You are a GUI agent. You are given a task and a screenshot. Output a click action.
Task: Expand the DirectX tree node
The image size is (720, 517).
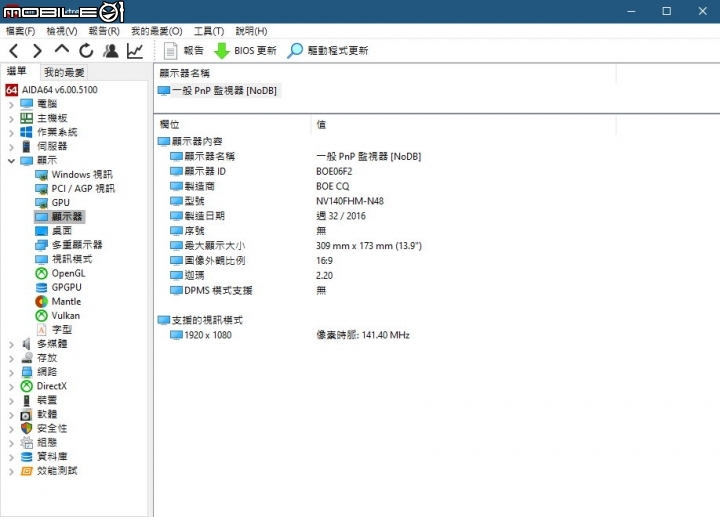(x=11, y=386)
